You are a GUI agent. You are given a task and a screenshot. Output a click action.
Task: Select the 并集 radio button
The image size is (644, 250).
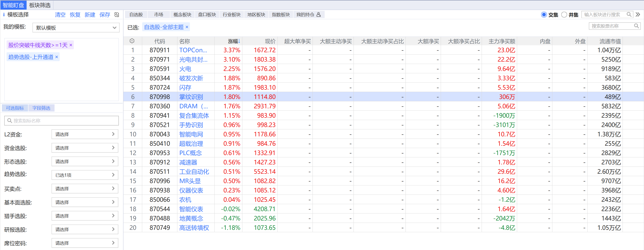click(x=564, y=15)
